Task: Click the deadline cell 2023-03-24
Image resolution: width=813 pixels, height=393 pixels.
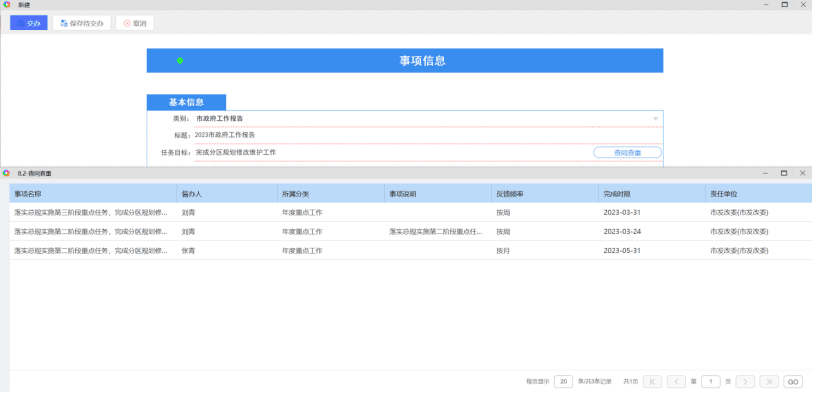Action: point(622,231)
